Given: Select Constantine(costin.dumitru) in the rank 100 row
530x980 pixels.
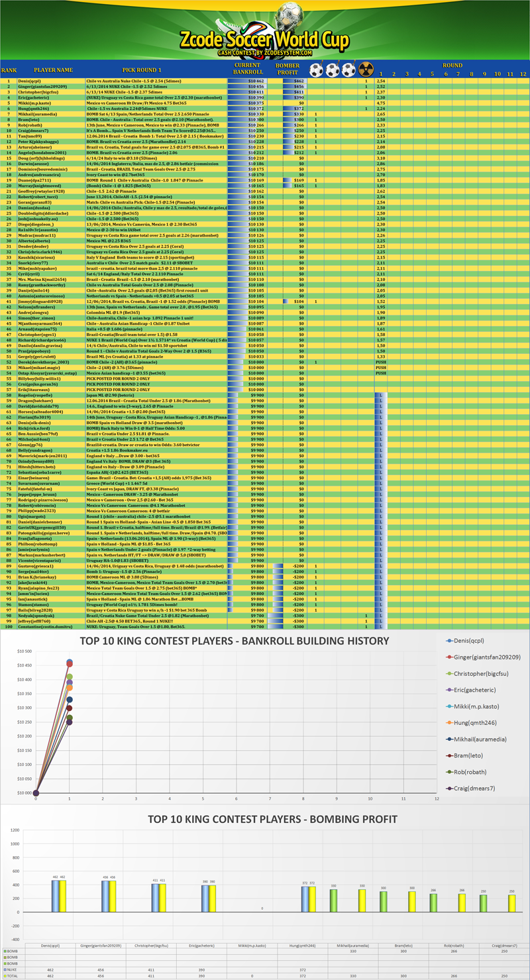Looking at the screenshot, I should 46,626.
